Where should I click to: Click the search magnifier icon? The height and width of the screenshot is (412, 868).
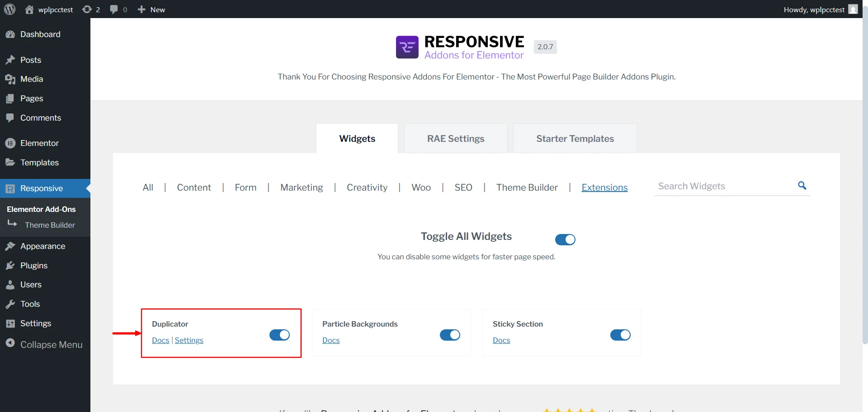[802, 185]
